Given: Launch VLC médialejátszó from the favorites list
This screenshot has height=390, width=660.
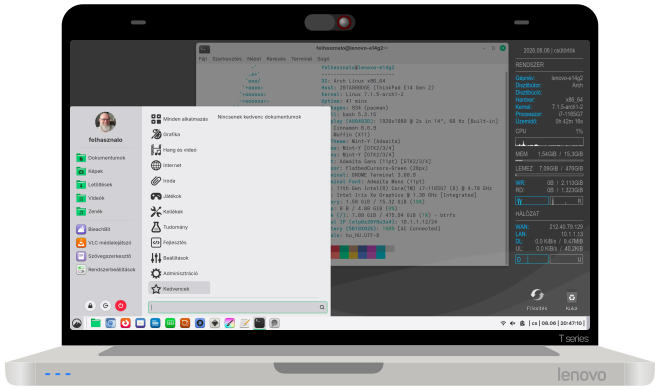Looking at the screenshot, I should coord(104,242).
